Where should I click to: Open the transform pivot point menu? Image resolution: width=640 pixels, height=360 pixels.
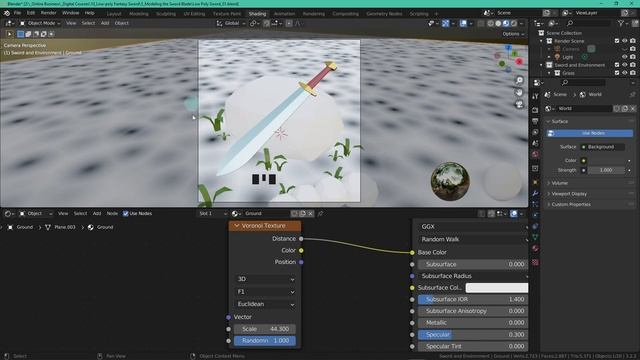pos(254,23)
